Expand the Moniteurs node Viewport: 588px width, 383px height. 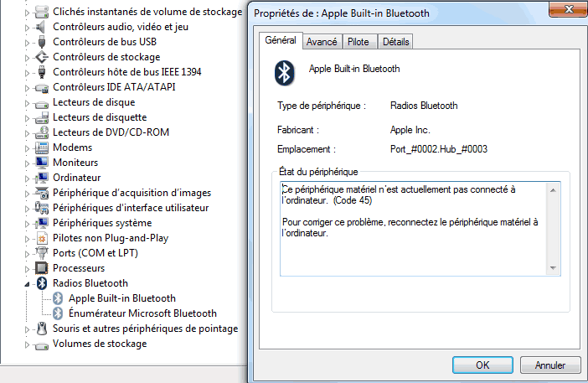27,163
